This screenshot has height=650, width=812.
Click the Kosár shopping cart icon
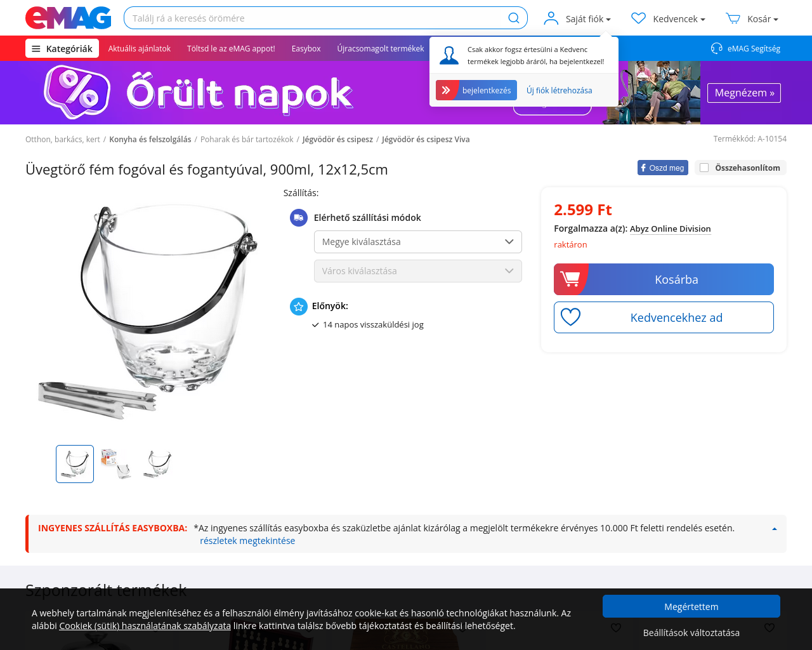[733, 18]
